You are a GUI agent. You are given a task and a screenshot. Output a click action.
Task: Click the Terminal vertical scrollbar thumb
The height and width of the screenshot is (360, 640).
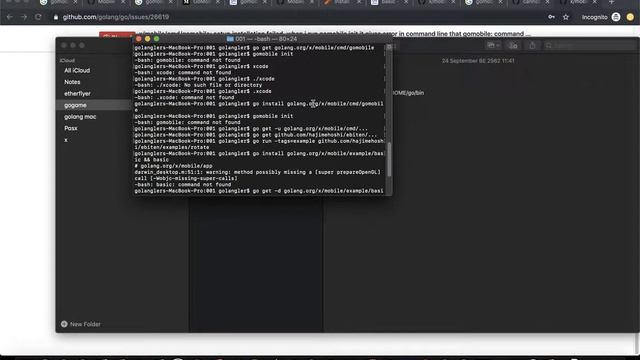click(389, 159)
